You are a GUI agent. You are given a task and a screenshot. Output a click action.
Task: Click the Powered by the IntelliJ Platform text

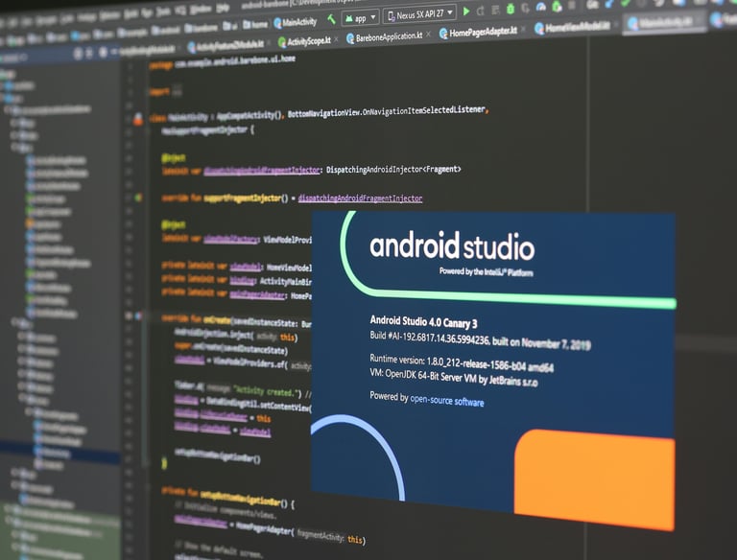click(486, 272)
